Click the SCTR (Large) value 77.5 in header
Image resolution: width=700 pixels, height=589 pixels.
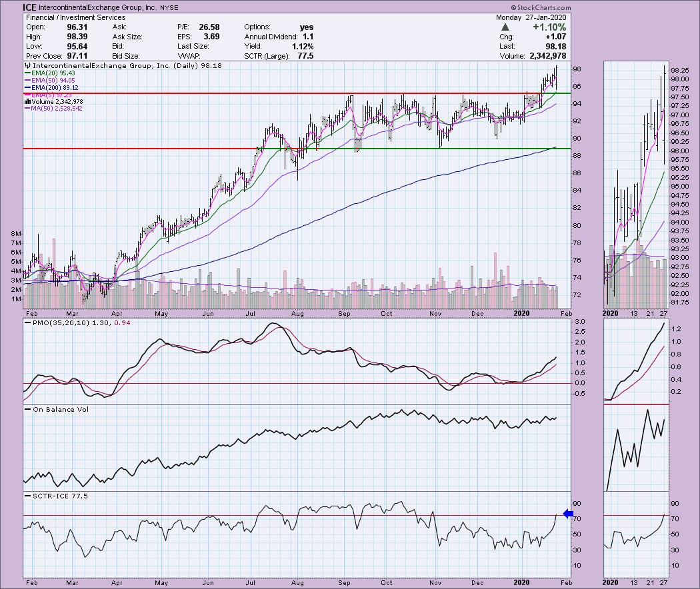(305, 56)
